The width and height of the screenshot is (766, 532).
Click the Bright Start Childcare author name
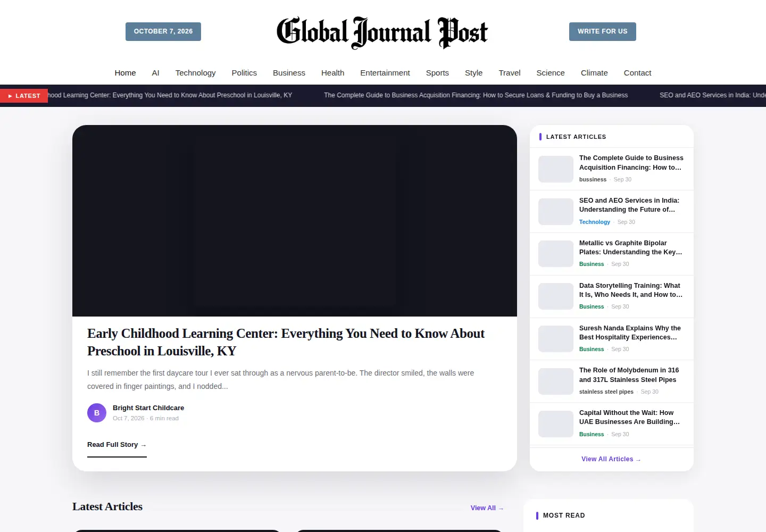tap(148, 408)
